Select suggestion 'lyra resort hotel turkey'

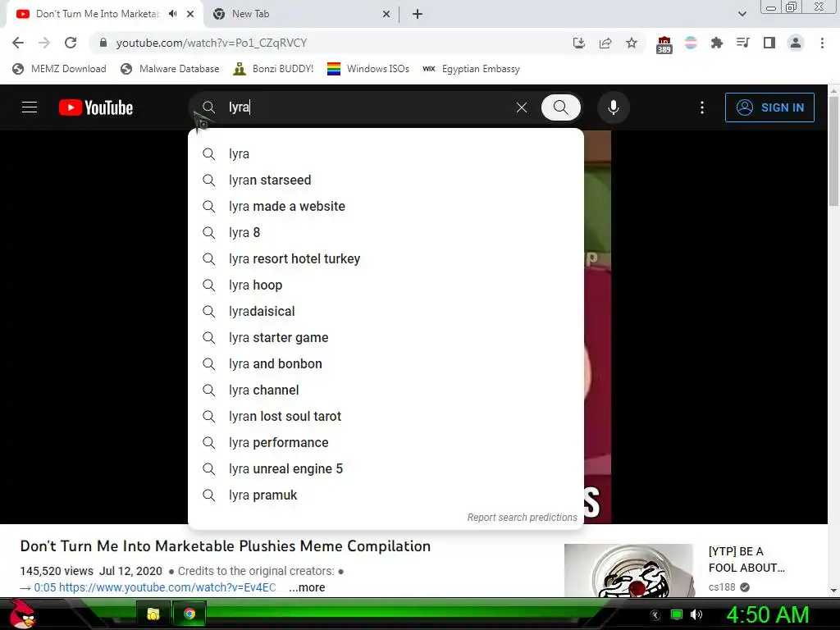coord(386,258)
